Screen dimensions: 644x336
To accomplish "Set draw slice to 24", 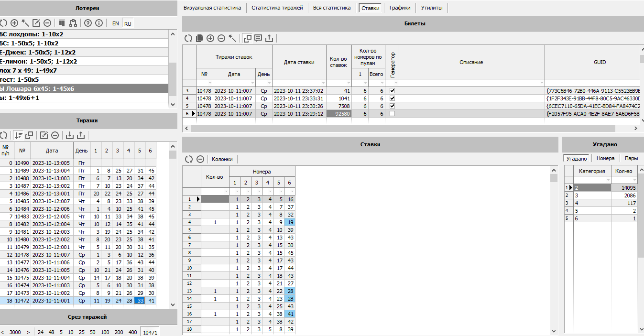I will pyautogui.click(x=41, y=332).
